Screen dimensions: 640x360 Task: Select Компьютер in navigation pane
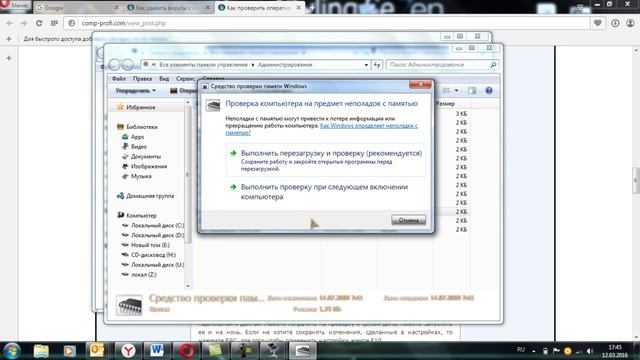pyautogui.click(x=141, y=215)
